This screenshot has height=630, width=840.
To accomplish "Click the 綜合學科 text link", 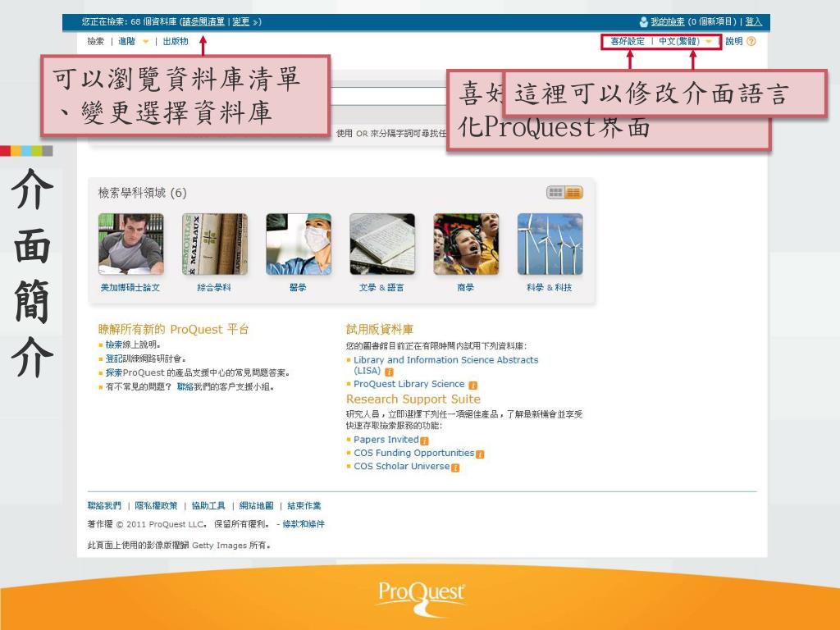I will point(214,288).
